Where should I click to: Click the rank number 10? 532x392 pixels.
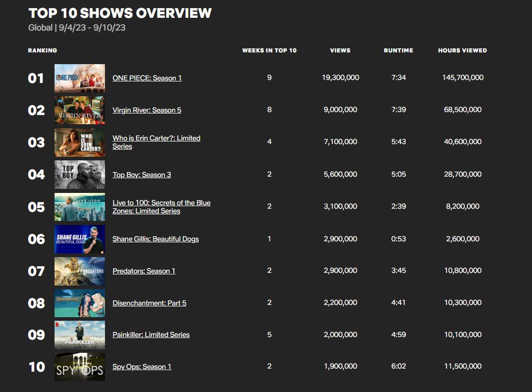click(x=37, y=367)
